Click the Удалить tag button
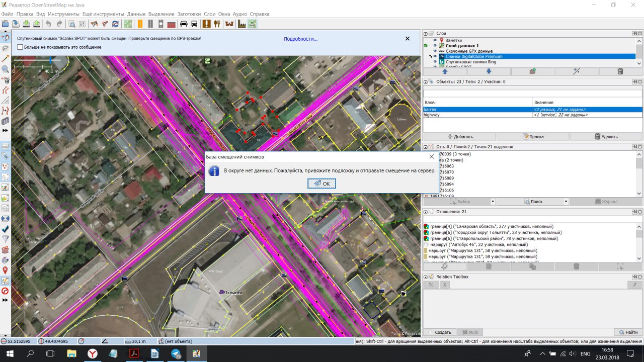644x362 pixels. [x=606, y=136]
